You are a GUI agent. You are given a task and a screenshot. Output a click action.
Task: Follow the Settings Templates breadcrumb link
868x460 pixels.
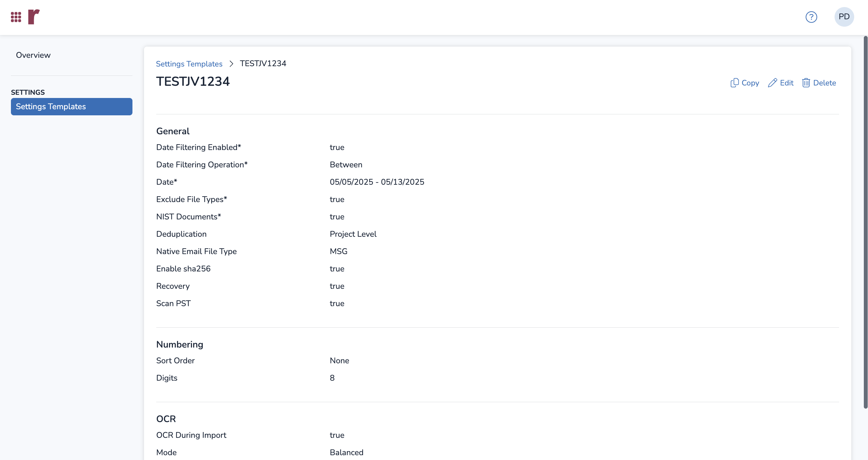[189, 64]
